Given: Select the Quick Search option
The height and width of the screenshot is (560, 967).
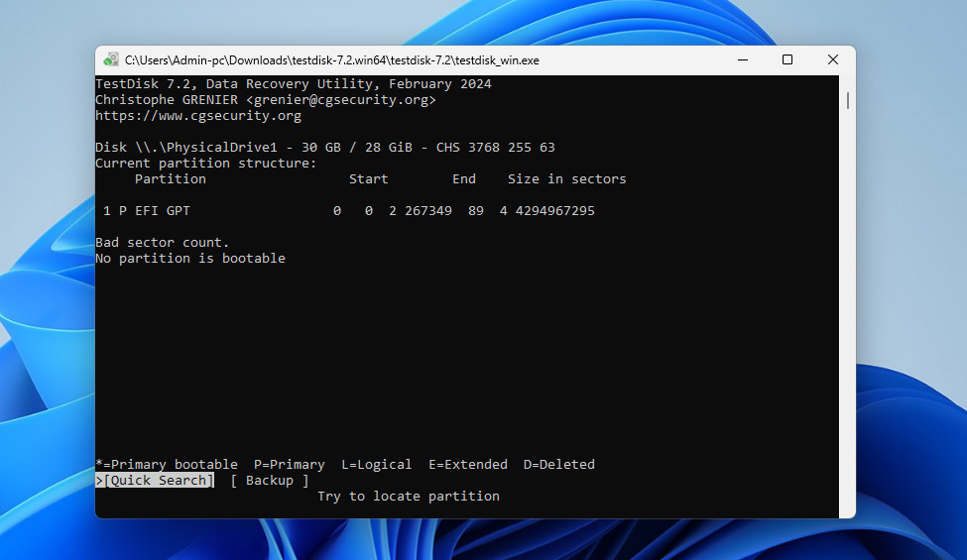Looking at the screenshot, I should 158,481.
